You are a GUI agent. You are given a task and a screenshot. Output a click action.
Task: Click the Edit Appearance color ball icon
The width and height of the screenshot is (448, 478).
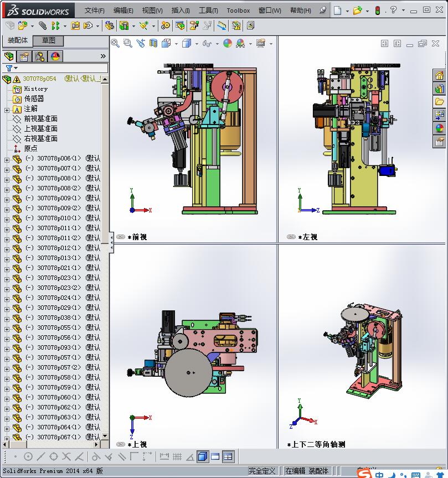pyautogui.click(x=228, y=43)
